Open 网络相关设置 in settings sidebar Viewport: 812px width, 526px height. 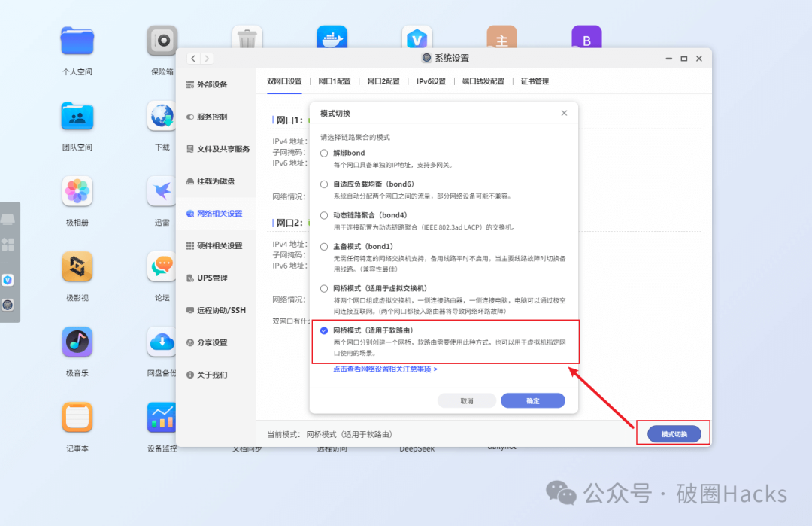tap(214, 214)
